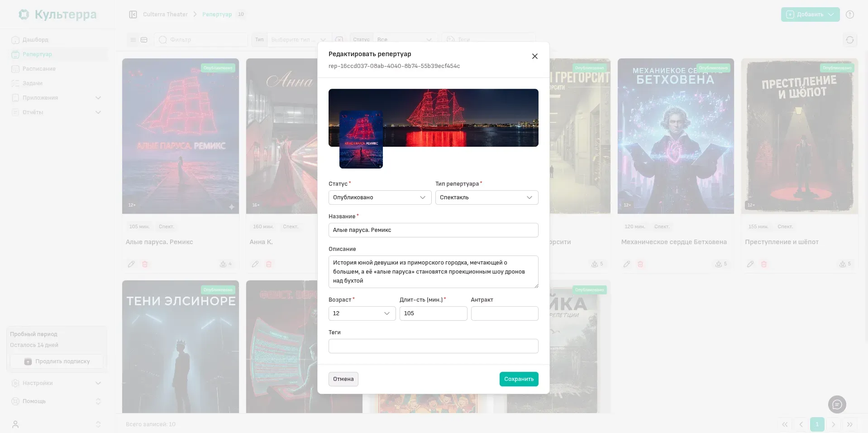Image resolution: width=868 pixels, height=433 pixels.
Task: Go to the previous page
Action: pyautogui.click(x=801, y=424)
